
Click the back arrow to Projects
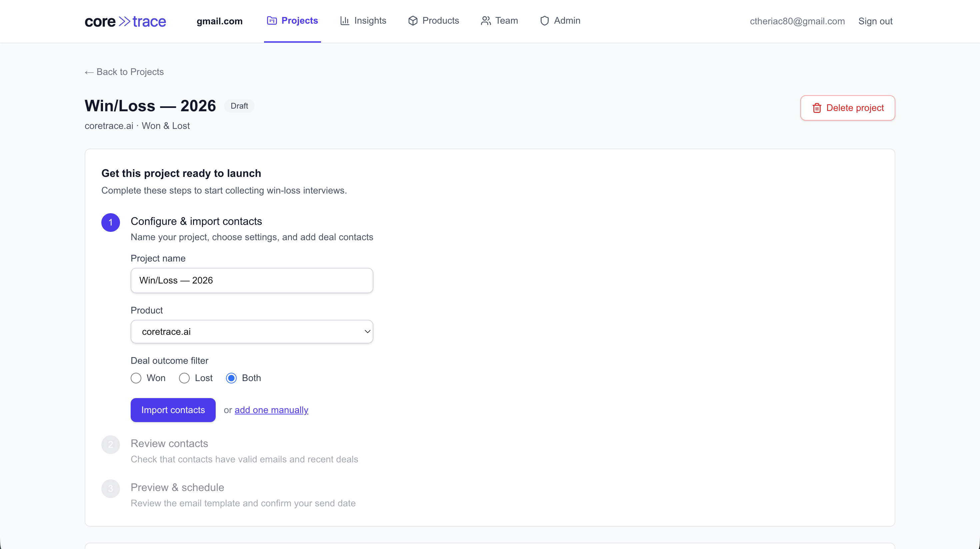(x=89, y=72)
